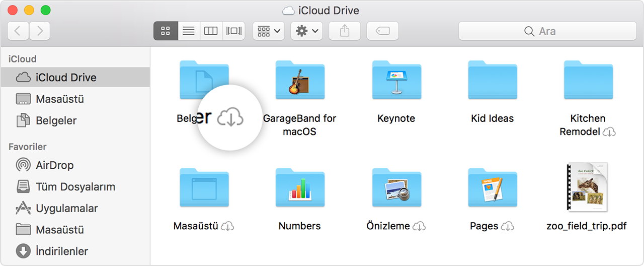This screenshot has height=266, width=644.
Task: Click the GarageBand for macOS label
Action: pos(300,125)
